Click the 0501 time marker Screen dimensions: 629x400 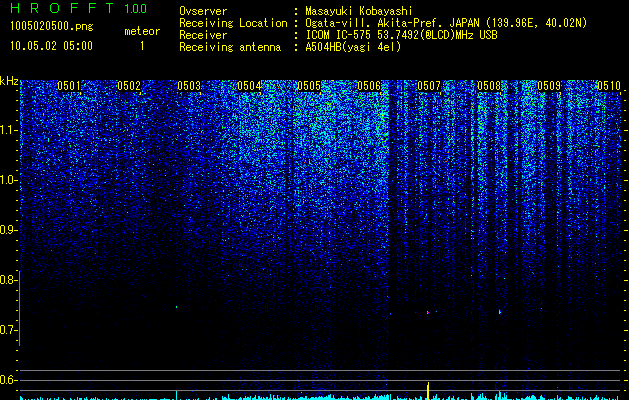[x=69, y=86]
